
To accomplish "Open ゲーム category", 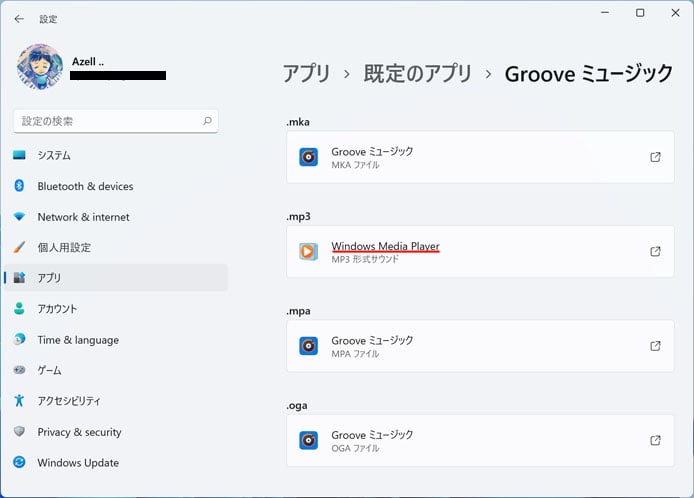I will click(116, 370).
